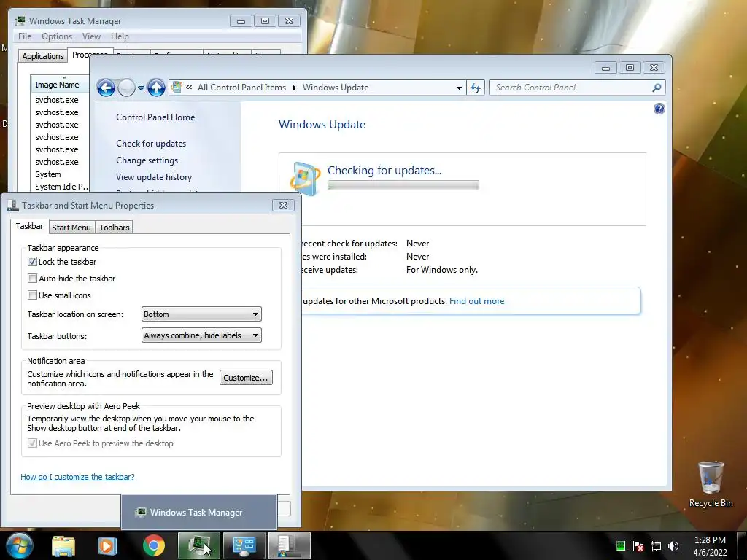747x560 pixels.
Task: Open the volume speaker tray icon
Action: click(x=673, y=546)
